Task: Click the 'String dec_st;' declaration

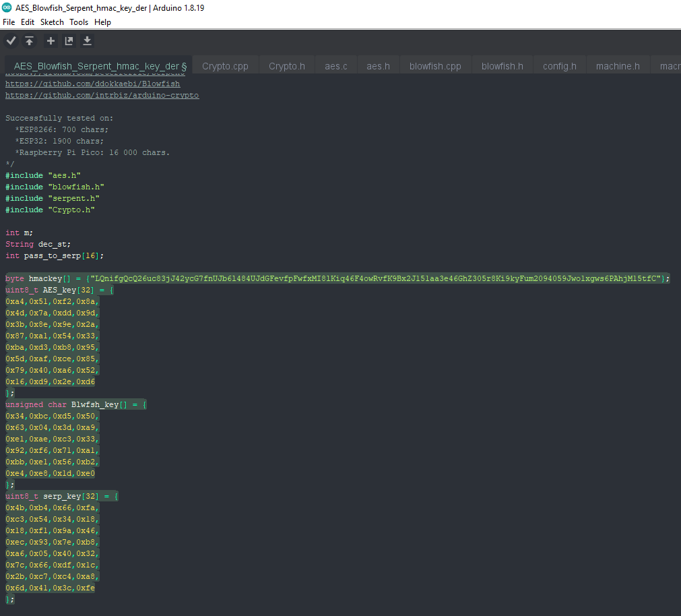Action: tap(38, 244)
